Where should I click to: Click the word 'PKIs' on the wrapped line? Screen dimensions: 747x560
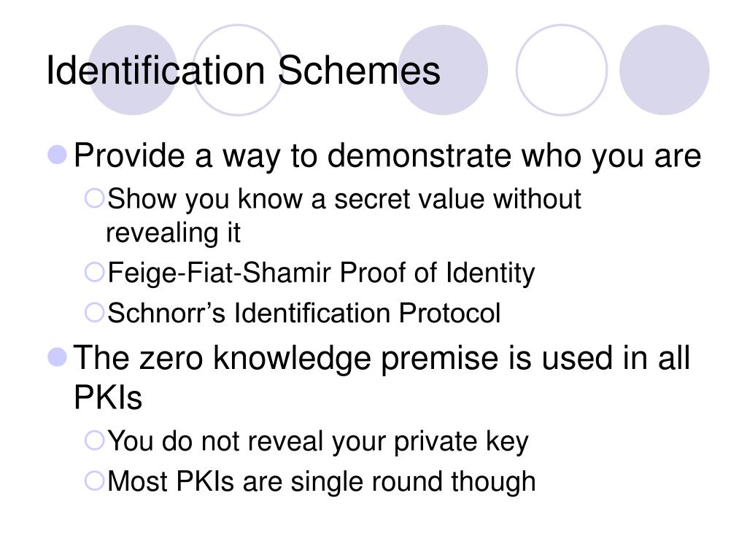[x=108, y=397]
